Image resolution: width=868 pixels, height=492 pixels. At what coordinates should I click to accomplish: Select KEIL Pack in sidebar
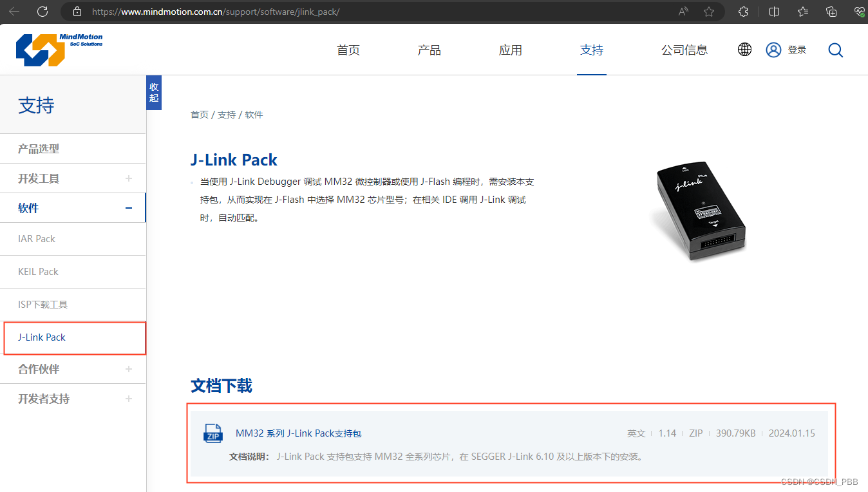click(x=39, y=272)
